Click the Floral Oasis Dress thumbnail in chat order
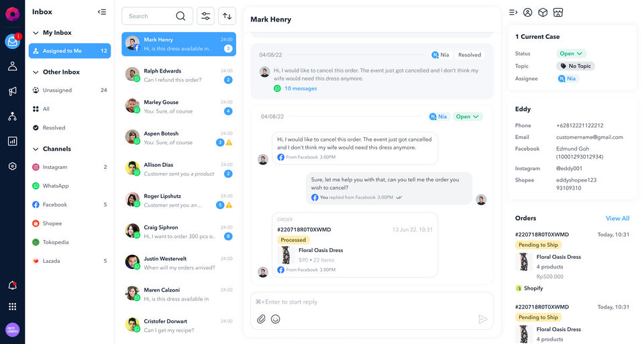644x344 pixels. pyautogui.click(x=286, y=255)
